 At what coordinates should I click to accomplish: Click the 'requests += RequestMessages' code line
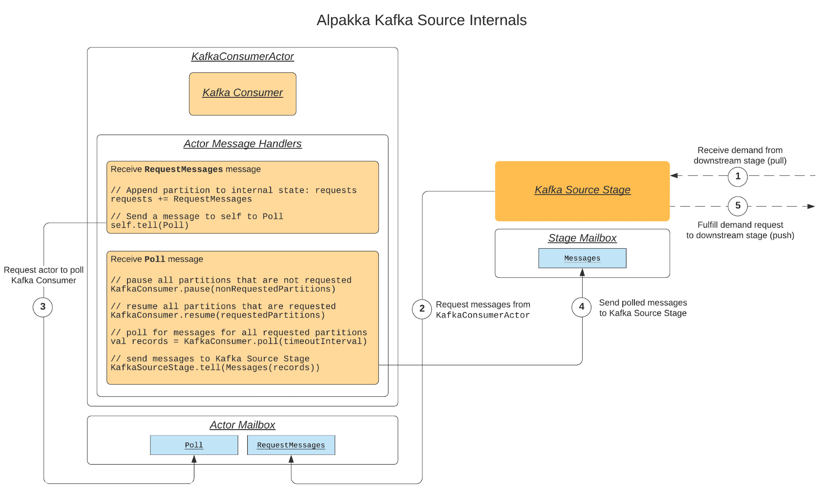tap(181, 199)
